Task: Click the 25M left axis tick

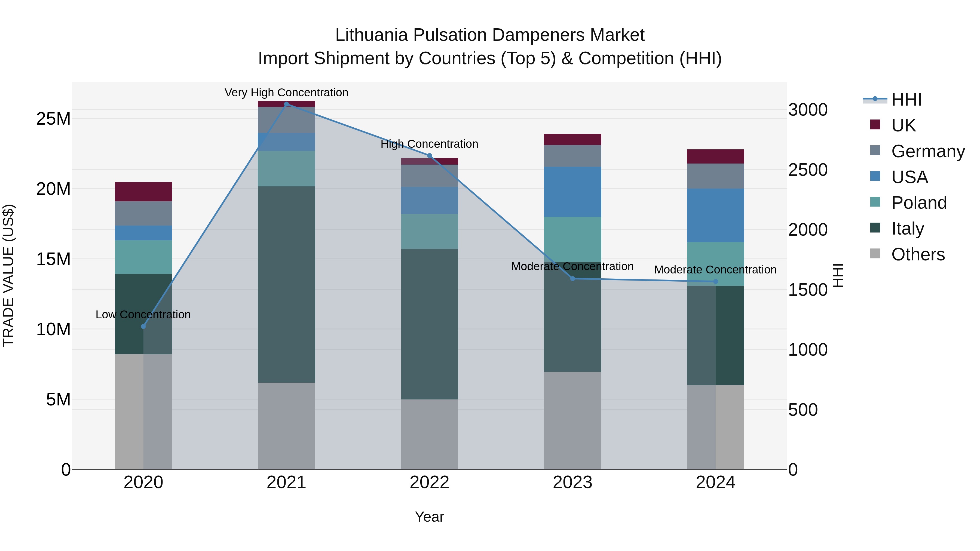Action: (53, 119)
